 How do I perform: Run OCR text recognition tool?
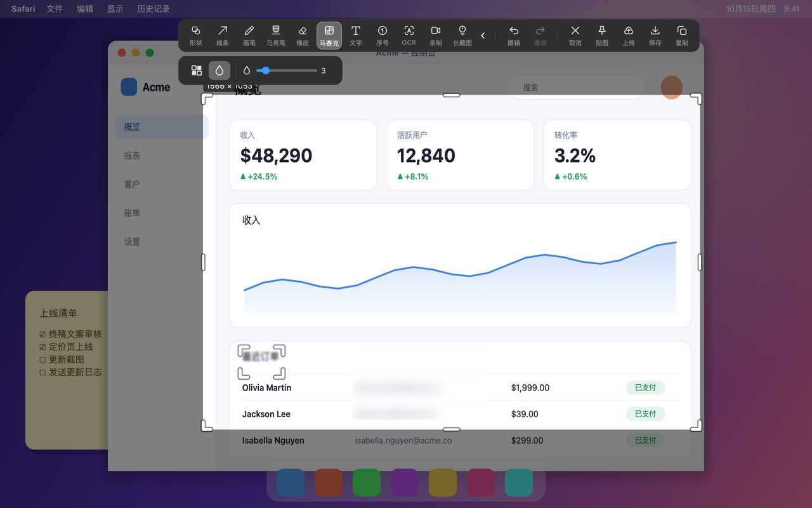(409, 36)
